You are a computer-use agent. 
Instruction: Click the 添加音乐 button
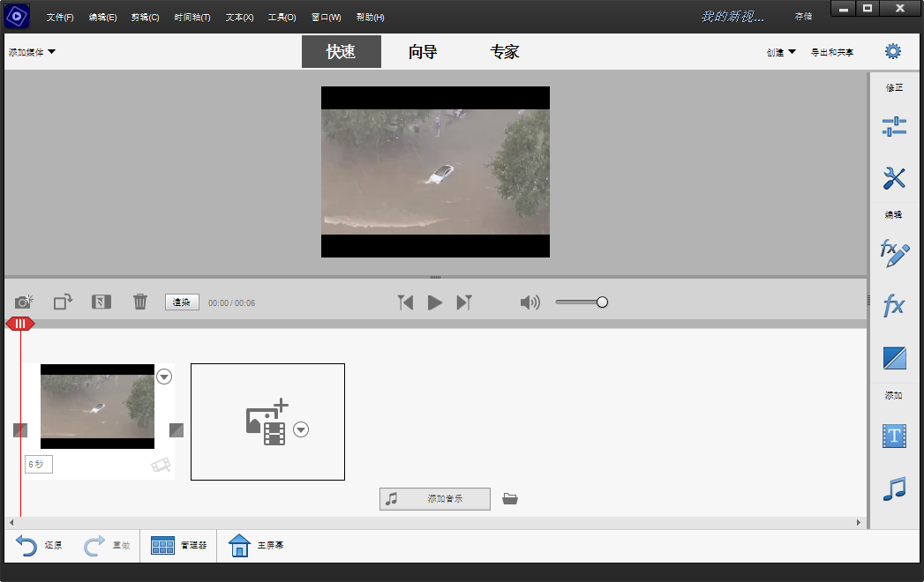[x=434, y=498]
